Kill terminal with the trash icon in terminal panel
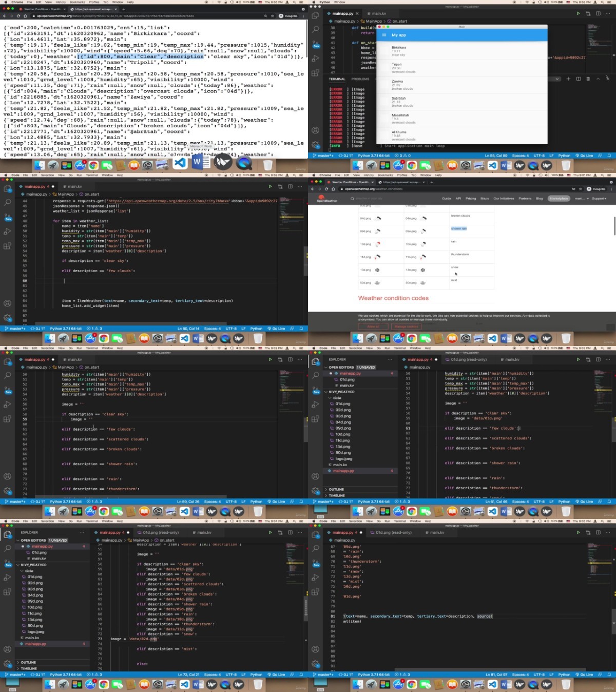Image resolution: width=616 pixels, height=692 pixels. coord(588,79)
